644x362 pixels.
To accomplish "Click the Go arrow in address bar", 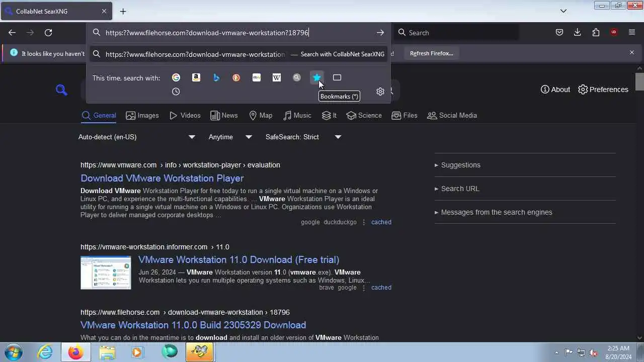I will [380, 33].
